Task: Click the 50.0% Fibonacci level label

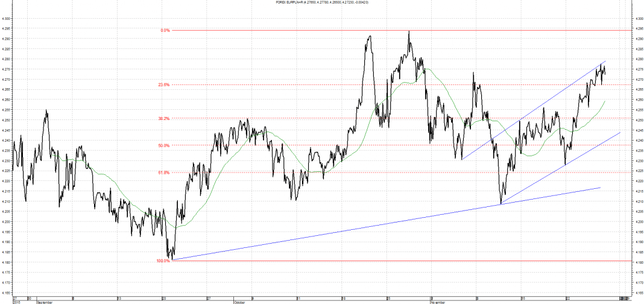Action: 164,145
